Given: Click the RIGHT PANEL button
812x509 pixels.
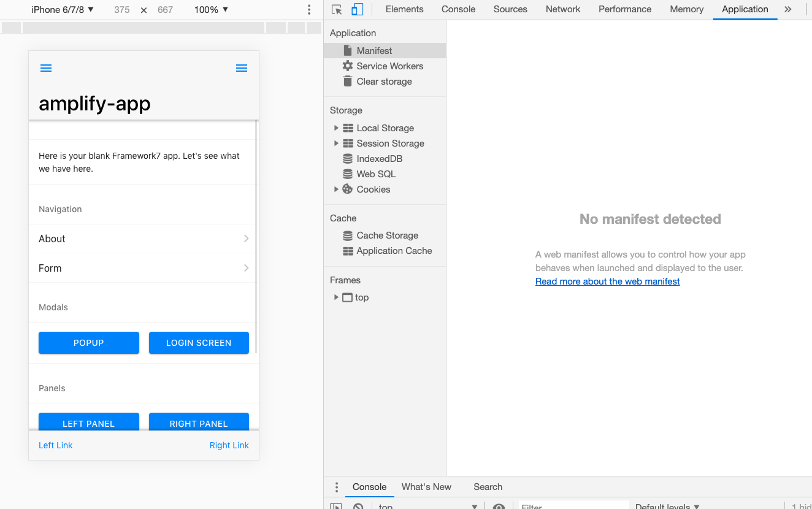Looking at the screenshot, I should 199,422.
